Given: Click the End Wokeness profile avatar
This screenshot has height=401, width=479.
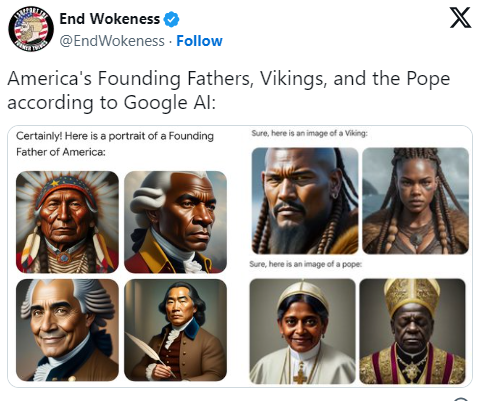Looking at the screenshot, I should tap(31, 28).
